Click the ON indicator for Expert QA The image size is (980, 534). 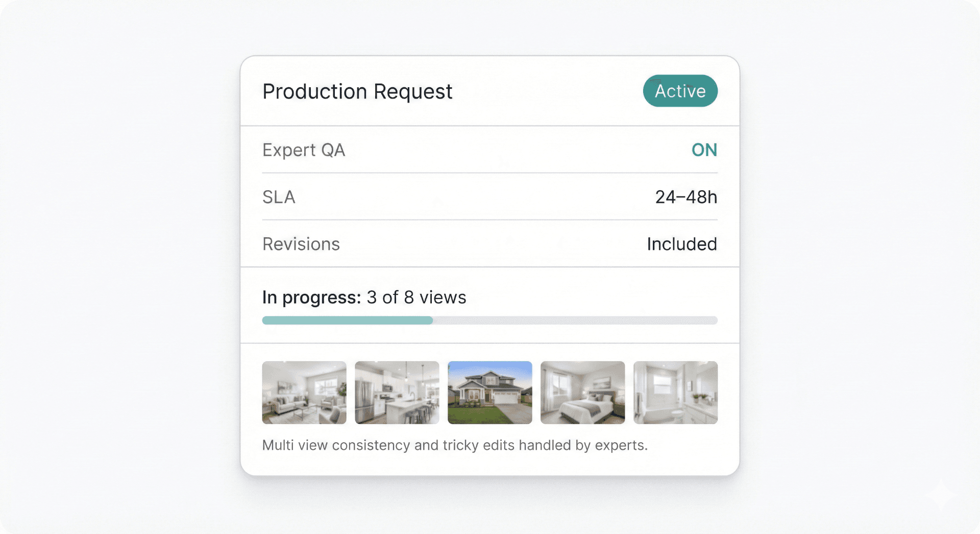click(x=705, y=150)
